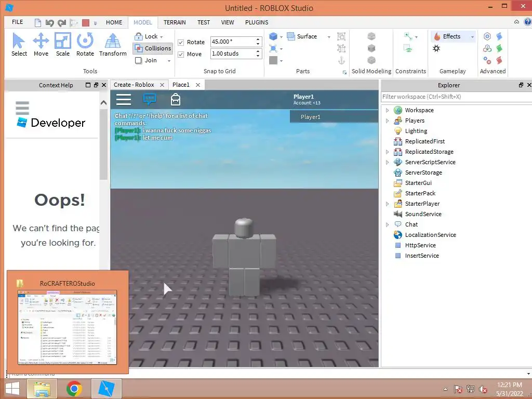532x399 pixels.
Task: Open the Surface tool dropdown arrow
Action: (329, 37)
